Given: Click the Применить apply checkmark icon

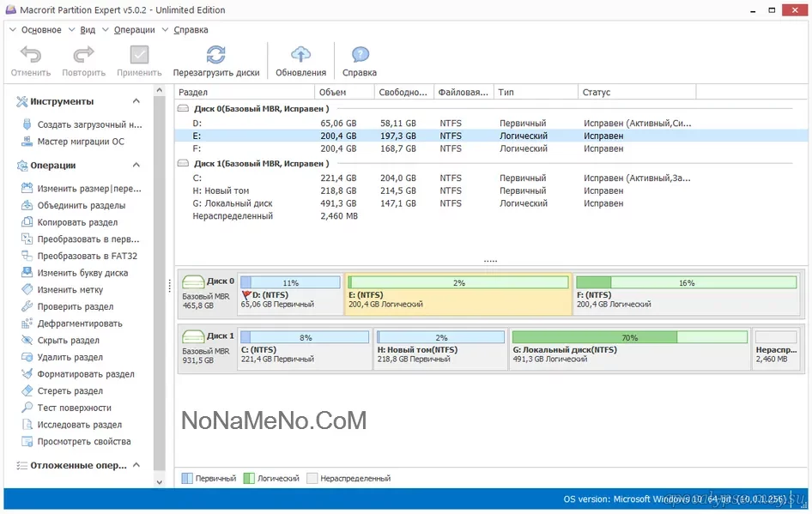Looking at the screenshot, I should (139, 56).
